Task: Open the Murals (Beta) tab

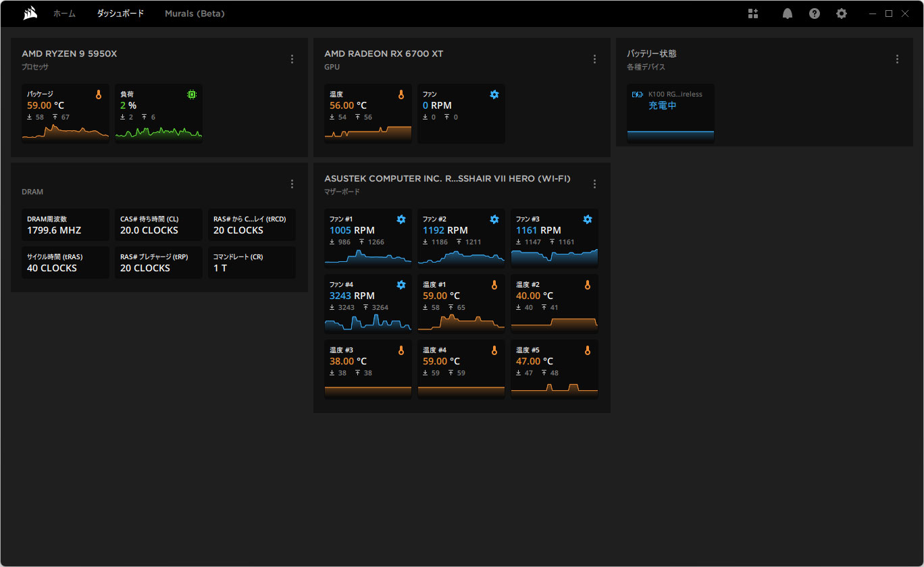Action: coord(195,13)
